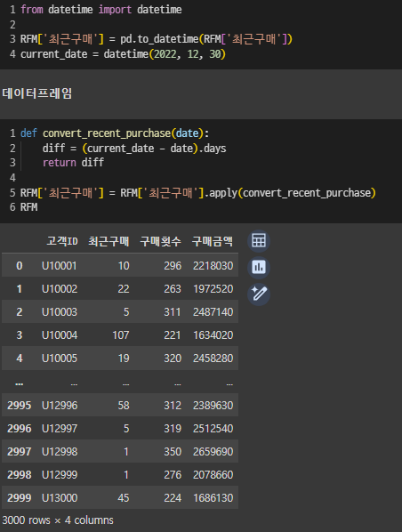
Task: Click cell U10001 in the table
Action: pyautogui.click(x=60, y=266)
